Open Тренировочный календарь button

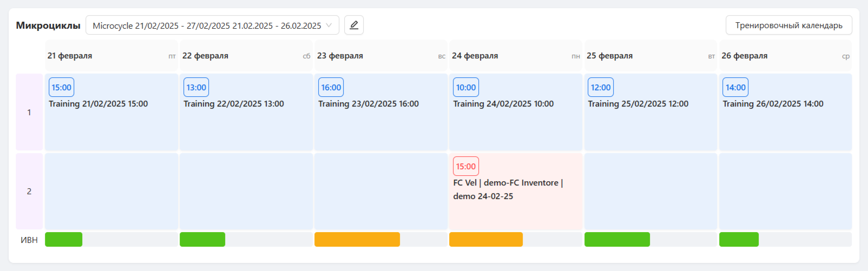(x=788, y=25)
